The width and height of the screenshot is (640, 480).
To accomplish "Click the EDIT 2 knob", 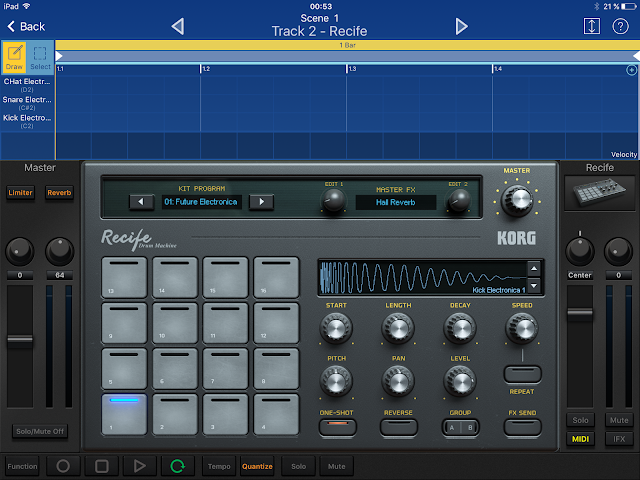I will click(x=459, y=200).
